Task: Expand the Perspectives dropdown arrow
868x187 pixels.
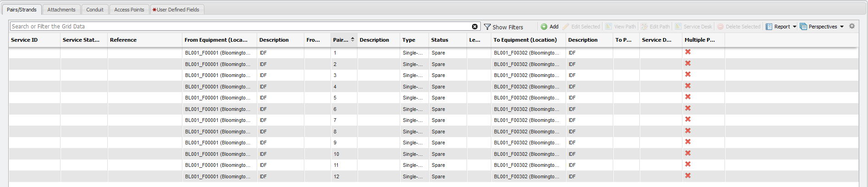Action: click(842, 27)
